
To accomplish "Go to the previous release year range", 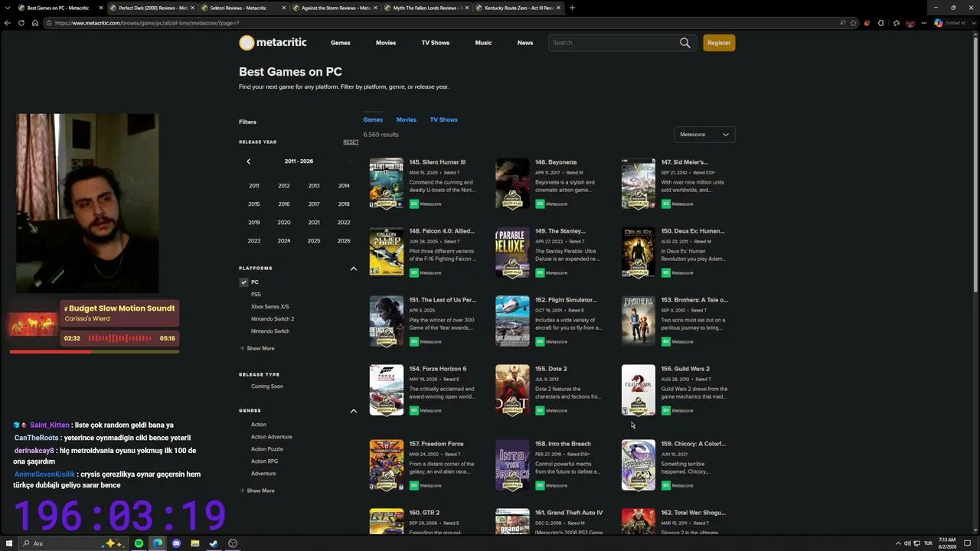I will point(248,161).
